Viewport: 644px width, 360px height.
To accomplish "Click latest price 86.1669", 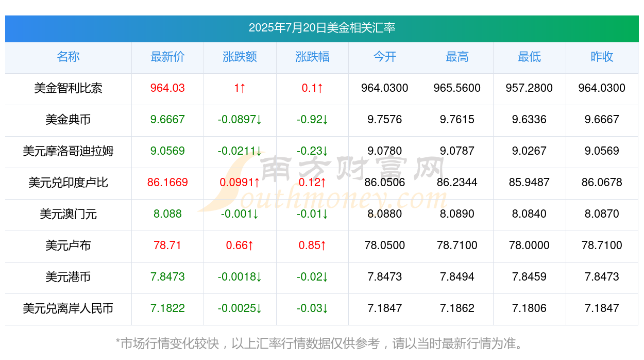I will click(x=167, y=183).
